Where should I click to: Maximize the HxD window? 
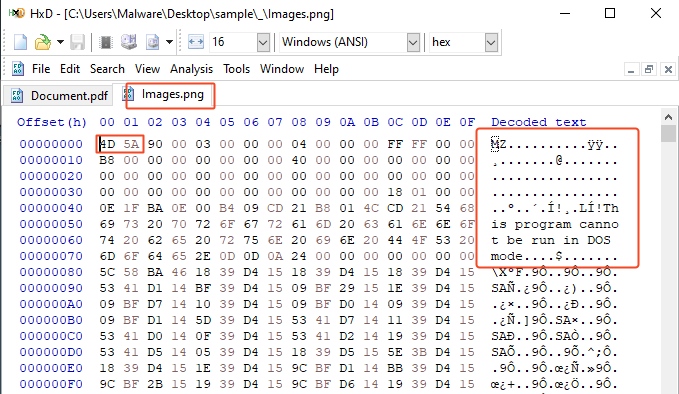point(610,13)
